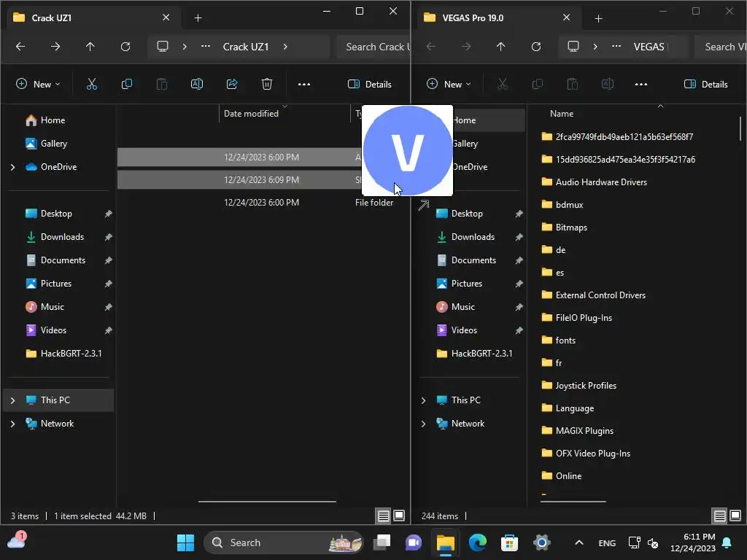This screenshot has width=747, height=560.
Task: Open File Explorer taskbar icon
Action: point(446,542)
